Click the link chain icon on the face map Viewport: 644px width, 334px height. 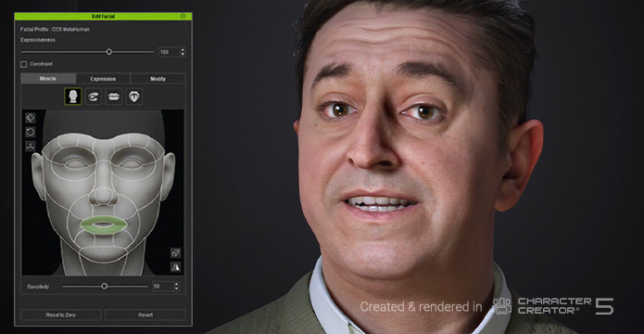(x=175, y=252)
